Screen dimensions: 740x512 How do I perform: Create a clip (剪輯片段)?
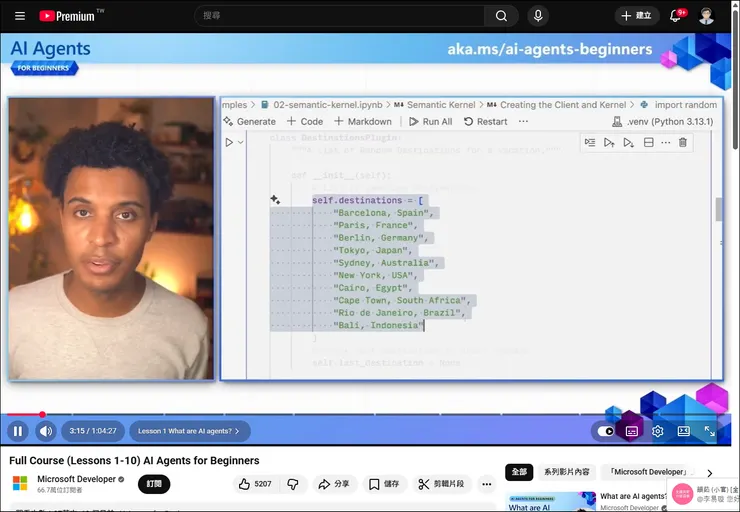tap(441, 484)
